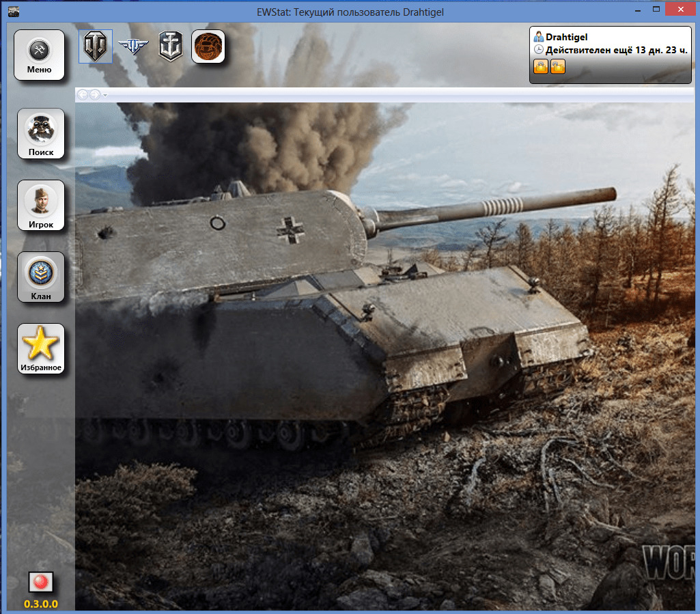This screenshot has width=700, height=614.
Task: Select World of Warplanes winged icon
Action: [x=133, y=46]
